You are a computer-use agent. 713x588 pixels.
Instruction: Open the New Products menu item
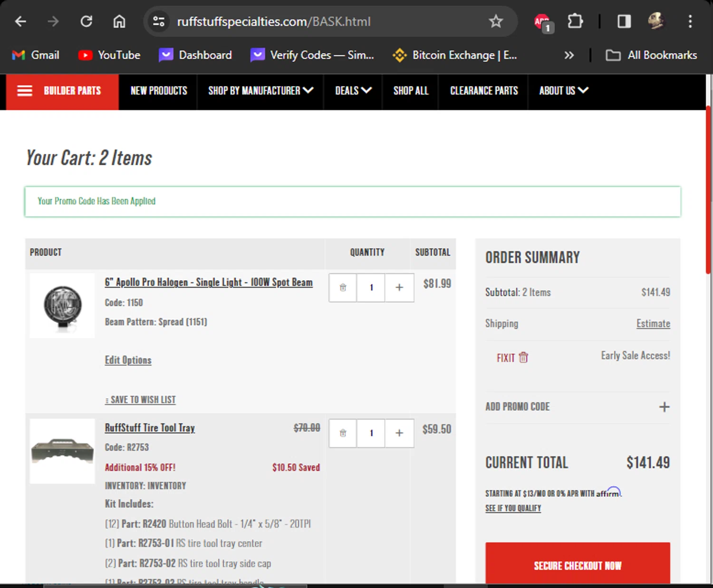(x=159, y=91)
